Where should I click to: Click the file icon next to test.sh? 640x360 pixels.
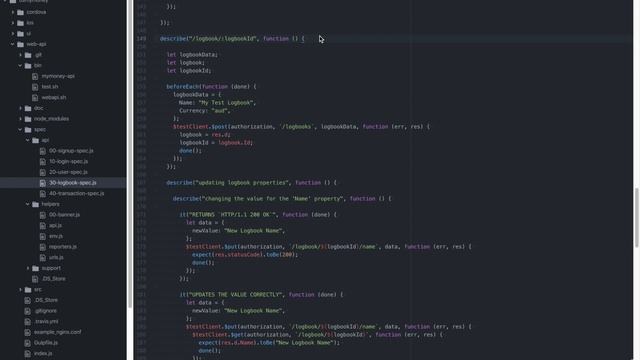[x=35, y=87]
